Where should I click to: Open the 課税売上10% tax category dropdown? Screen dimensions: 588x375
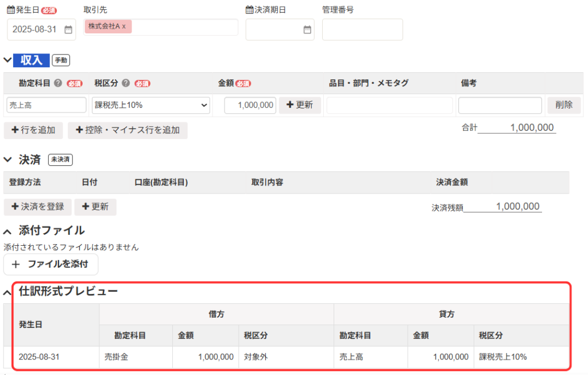[x=150, y=105]
